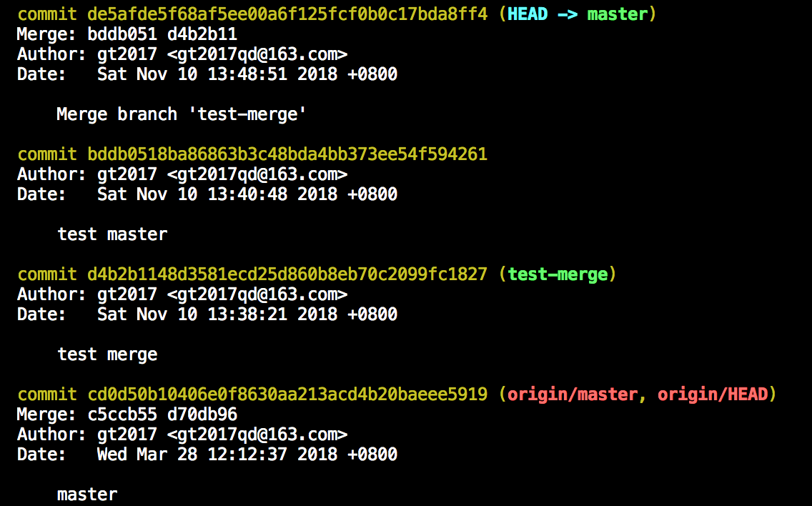Click the green test-merge branch label
This screenshot has width=812, height=506.
point(558,274)
